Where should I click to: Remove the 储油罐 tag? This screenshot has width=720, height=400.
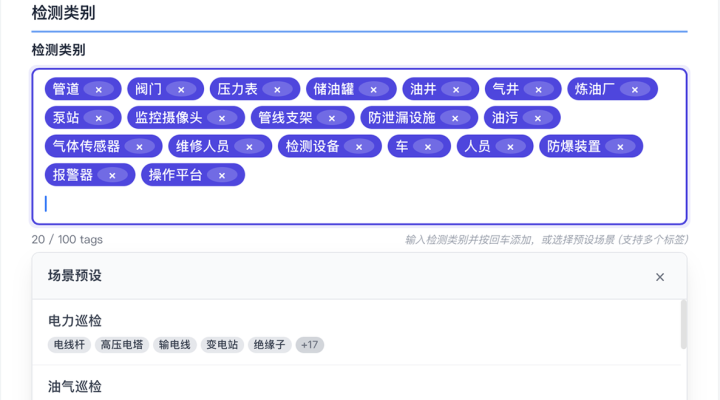pos(373,90)
